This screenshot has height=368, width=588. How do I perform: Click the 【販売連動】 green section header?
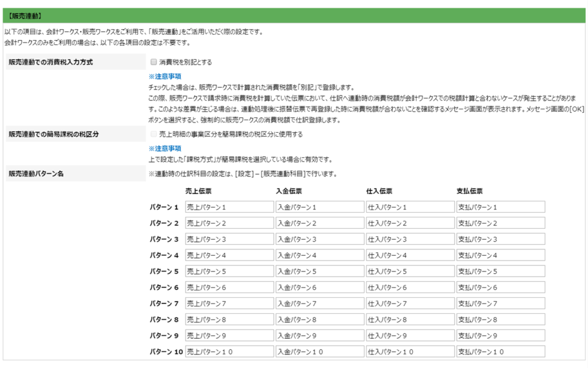[x=294, y=16]
